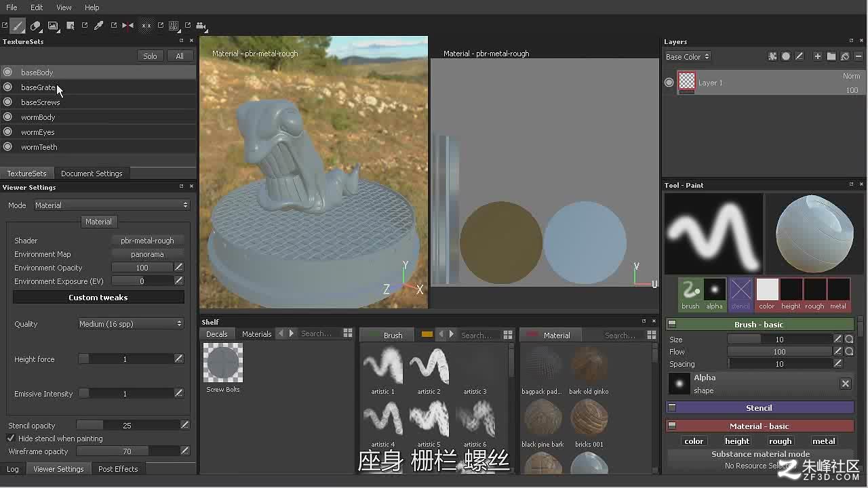Click the circular icon next to Brush Flow
868x488 pixels.
[849, 351]
